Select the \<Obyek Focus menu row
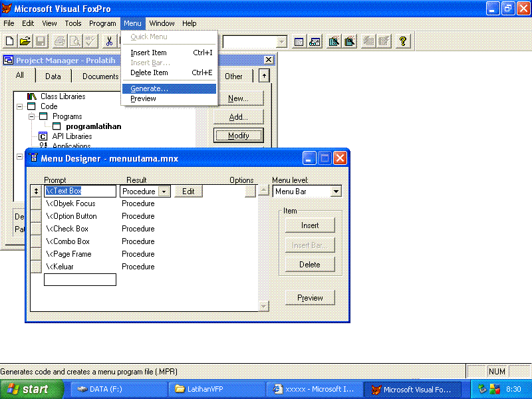 pos(70,203)
